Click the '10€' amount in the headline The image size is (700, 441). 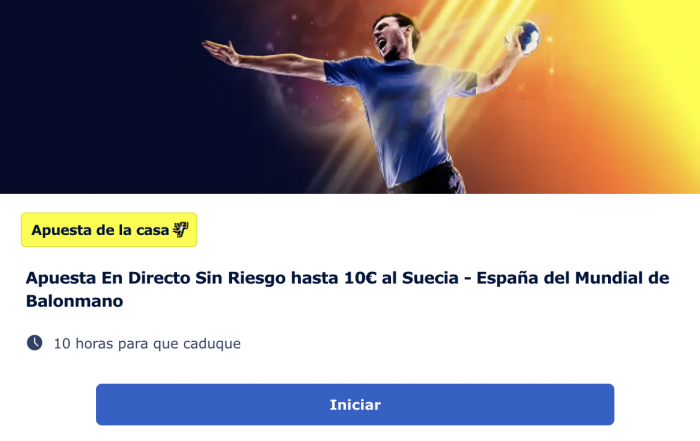point(360,278)
